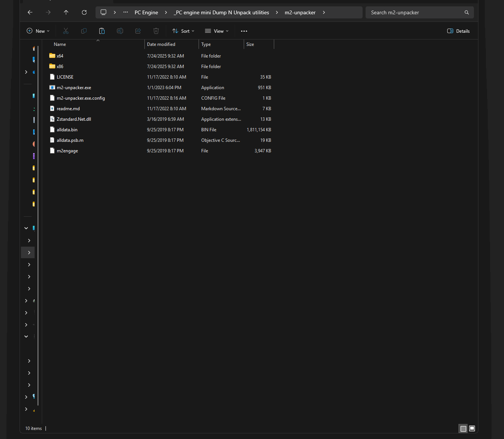Go up one folder level
Image resolution: width=504 pixels, height=439 pixels.
pyautogui.click(x=66, y=12)
